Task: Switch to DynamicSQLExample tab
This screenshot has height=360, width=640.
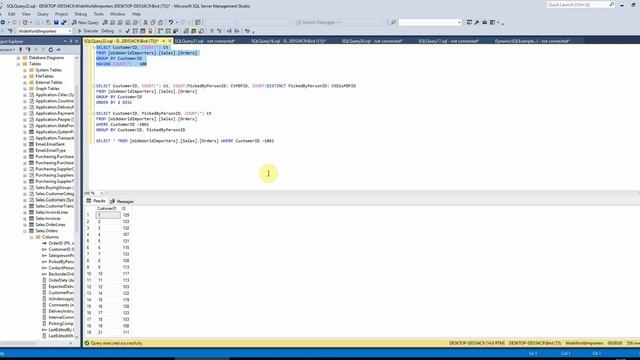Action: (532, 41)
